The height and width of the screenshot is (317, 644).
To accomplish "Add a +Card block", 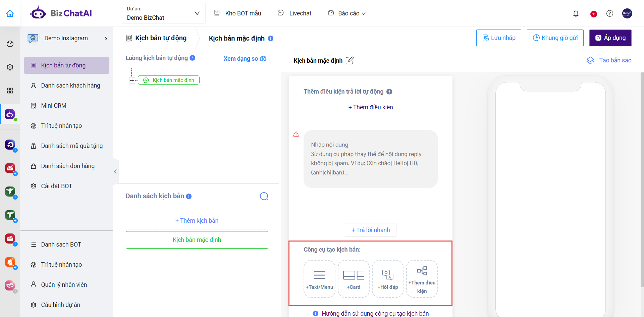I will coord(354,279).
